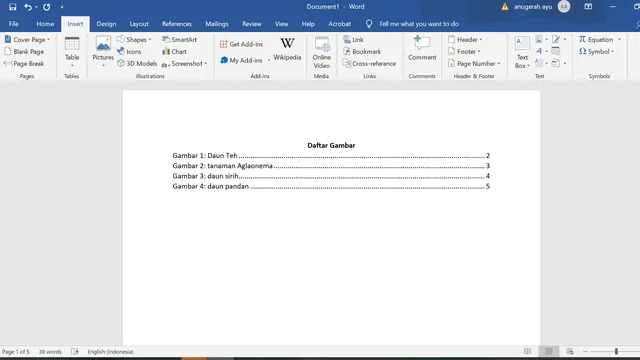Viewport: 640px width, 360px height.
Task: Insert Date and Time
Action: pos(556,51)
